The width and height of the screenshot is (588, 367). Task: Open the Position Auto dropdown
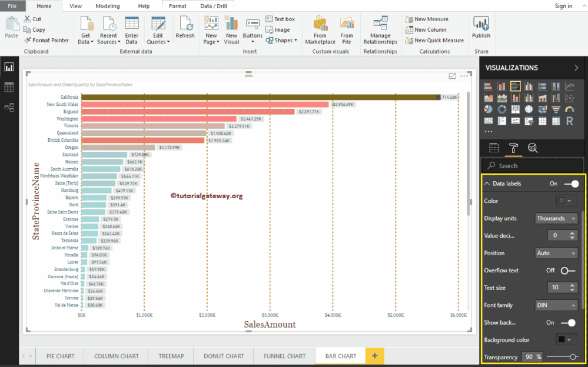(556, 253)
